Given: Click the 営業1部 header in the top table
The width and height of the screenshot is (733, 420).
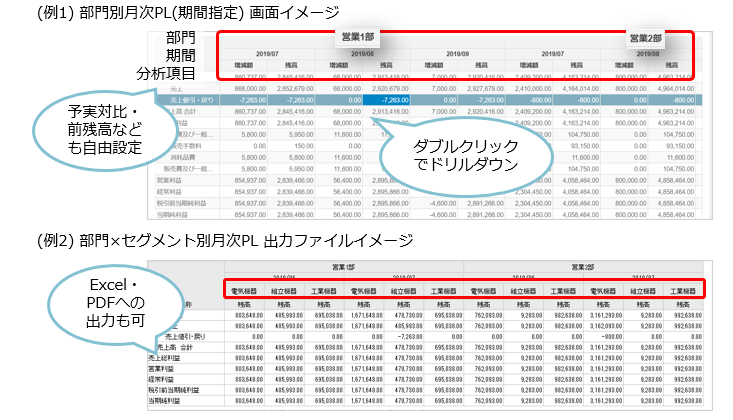Looking at the screenshot, I should pyautogui.click(x=355, y=38).
